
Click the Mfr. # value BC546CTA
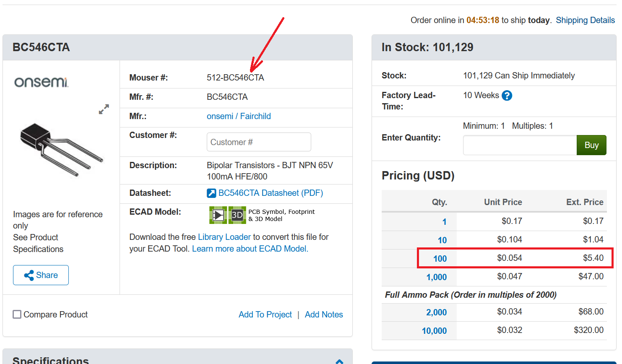pyautogui.click(x=227, y=97)
